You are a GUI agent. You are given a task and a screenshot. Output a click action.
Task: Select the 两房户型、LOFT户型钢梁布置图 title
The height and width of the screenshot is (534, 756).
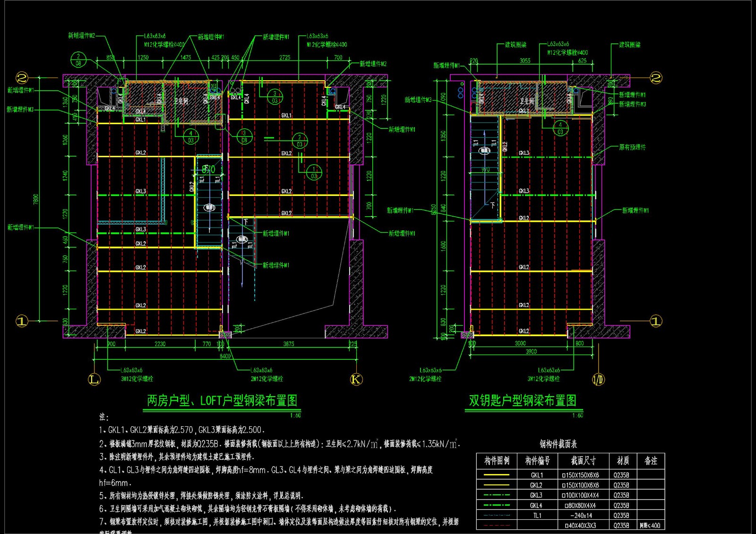pos(222,401)
